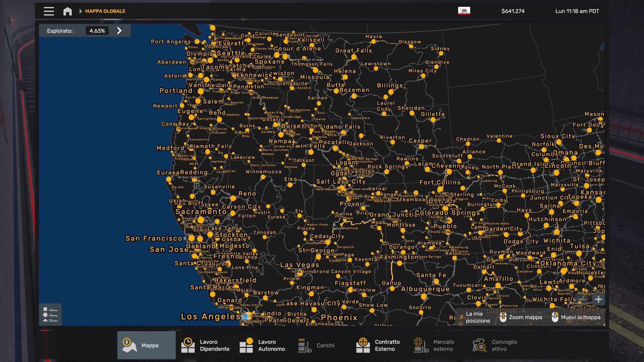This screenshot has height=362, width=644.
Task: Click the Carichi forklift icon
Action: (x=305, y=345)
